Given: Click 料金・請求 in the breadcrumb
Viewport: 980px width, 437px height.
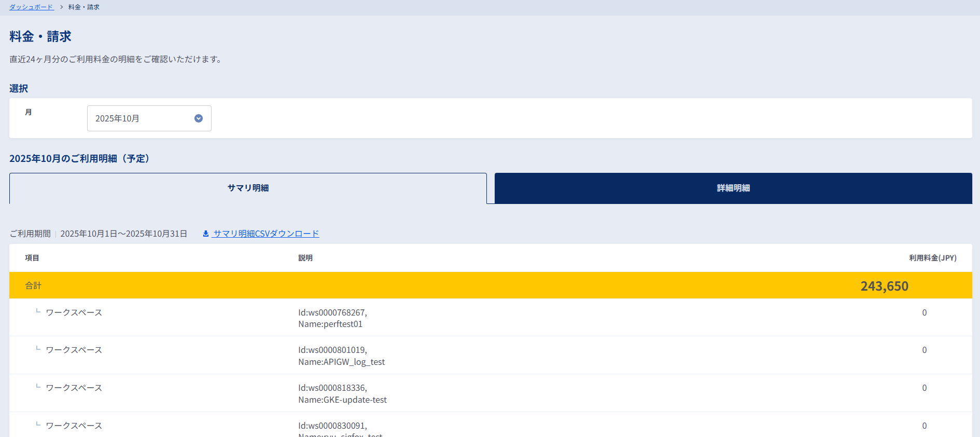Looking at the screenshot, I should [84, 7].
